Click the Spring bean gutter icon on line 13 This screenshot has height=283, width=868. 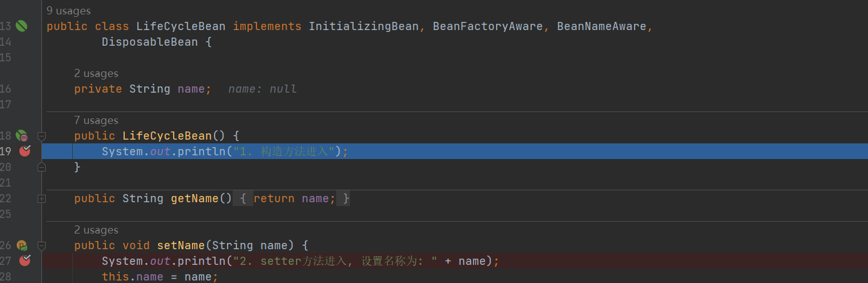[21, 26]
